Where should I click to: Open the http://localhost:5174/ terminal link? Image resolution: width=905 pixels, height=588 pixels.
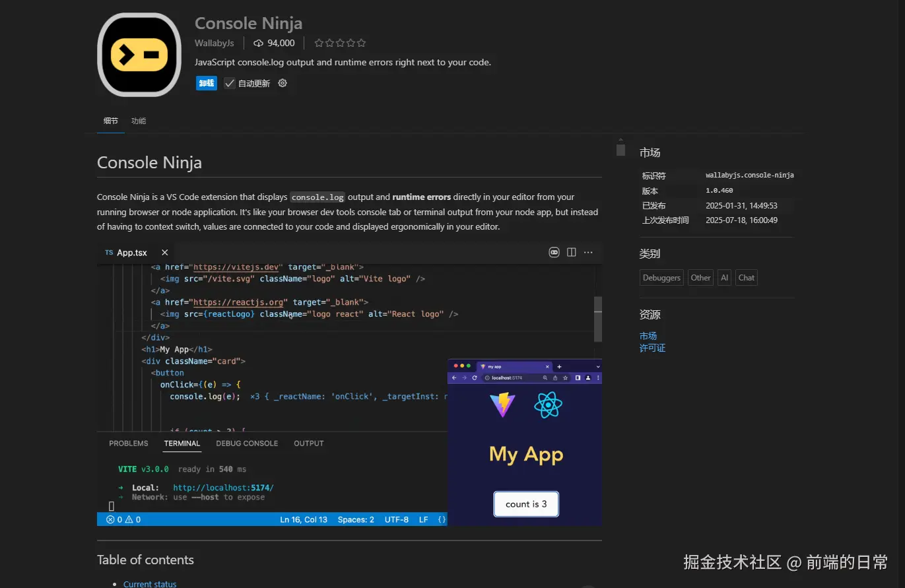tap(223, 488)
